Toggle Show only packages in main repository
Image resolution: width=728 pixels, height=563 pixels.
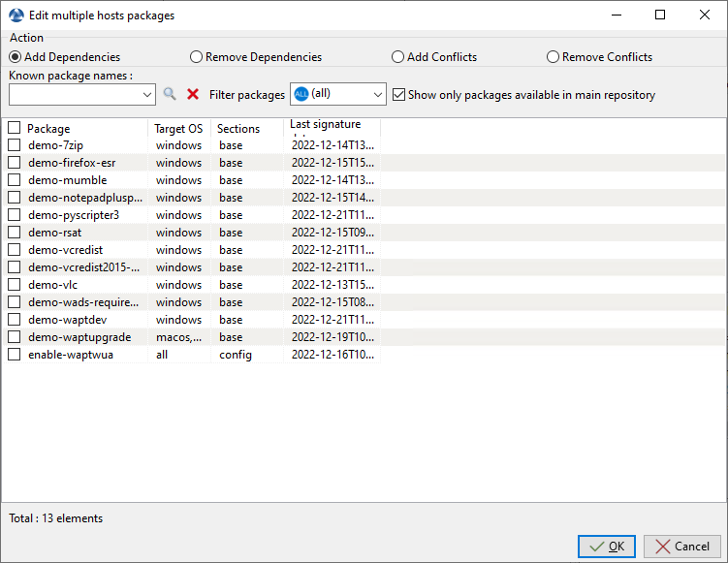tap(399, 95)
